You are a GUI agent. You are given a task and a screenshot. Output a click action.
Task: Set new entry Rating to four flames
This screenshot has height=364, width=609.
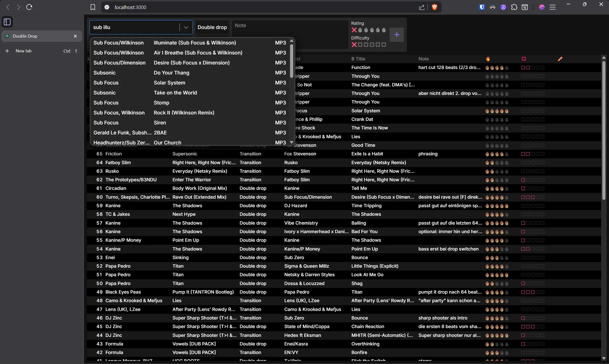pyautogui.click(x=378, y=30)
